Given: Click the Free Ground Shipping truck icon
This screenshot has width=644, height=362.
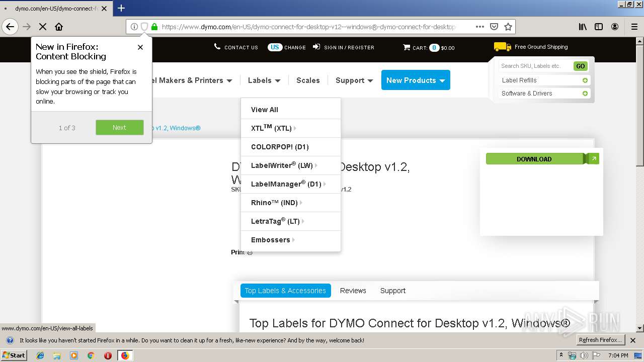Looking at the screenshot, I should coord(502,47).
